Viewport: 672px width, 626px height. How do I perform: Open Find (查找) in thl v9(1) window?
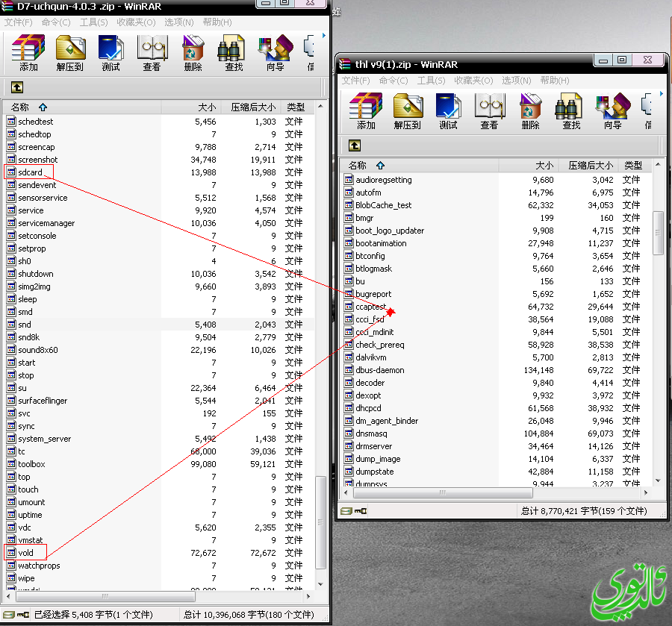(571, 112)
